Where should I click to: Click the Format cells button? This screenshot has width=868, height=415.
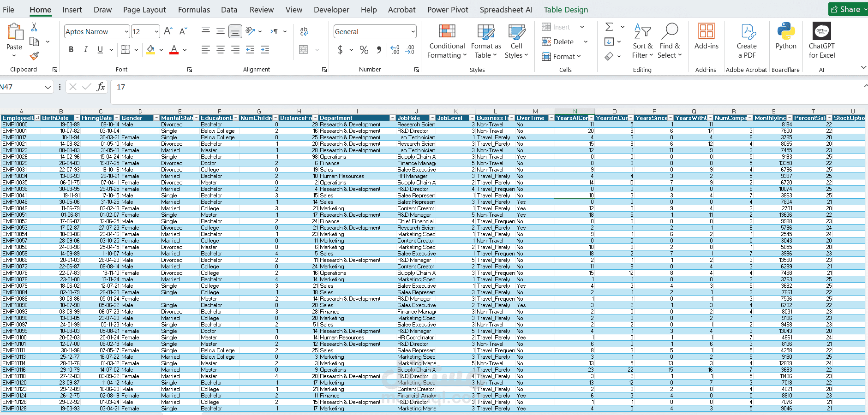[560, 56]
